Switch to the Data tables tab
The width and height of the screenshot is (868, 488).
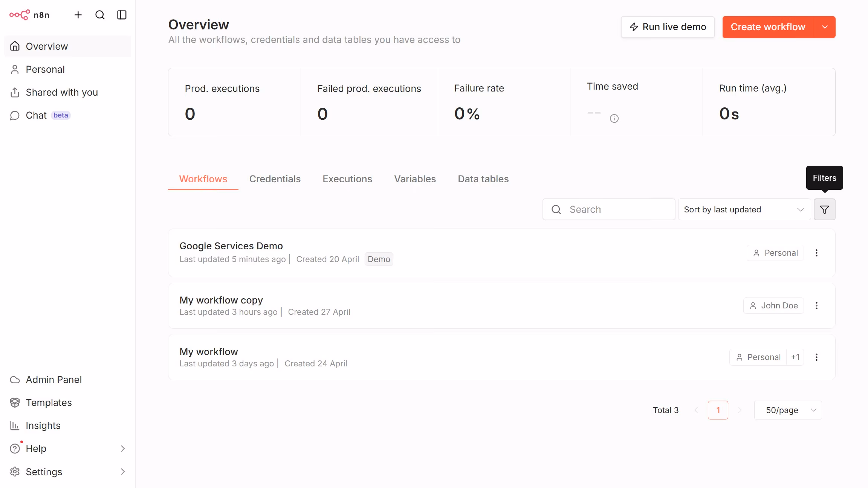[x=483, y=179]
